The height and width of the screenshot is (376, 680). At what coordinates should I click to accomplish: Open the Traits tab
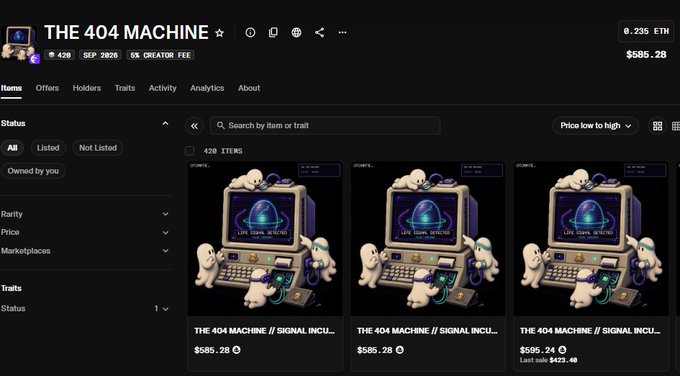[x=125, y=88]
